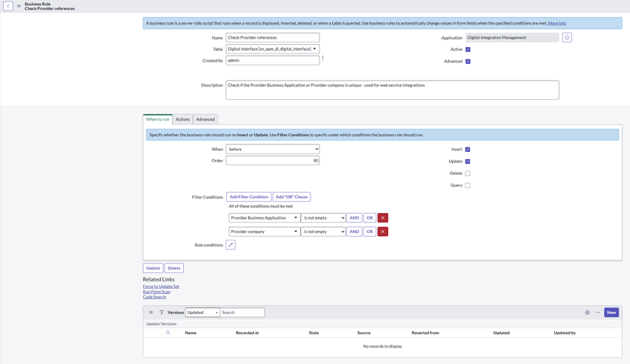This screenshot has width=630, height=364.
Task: Open the form context hamburger menu
Action: tap(19, 6)
